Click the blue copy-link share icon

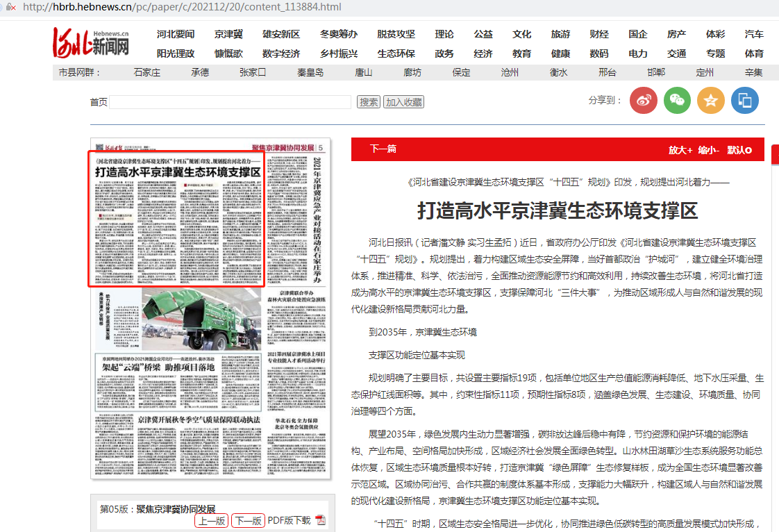(x=744, y=101)
